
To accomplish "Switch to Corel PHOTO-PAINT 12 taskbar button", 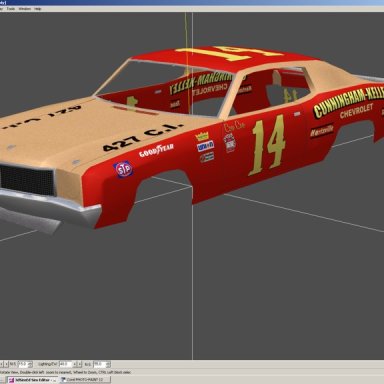I will pos(85,380).
